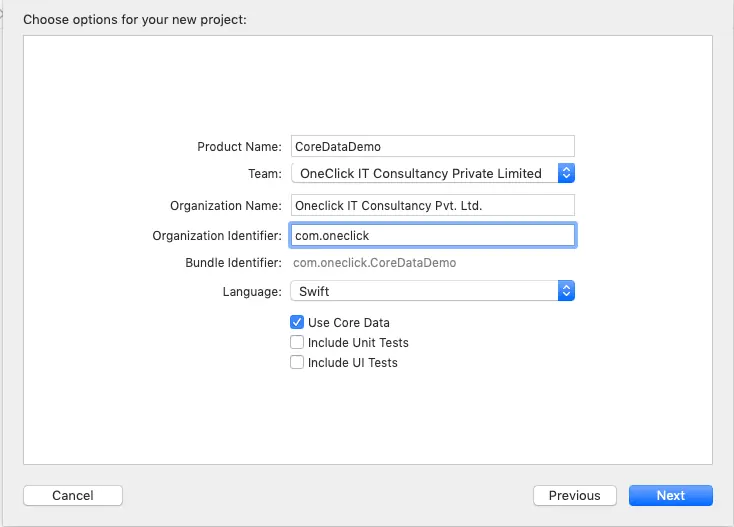The image size is (734, 527).
Task: Click the 'Organization Identifier:' label
Action: point(217,235)
